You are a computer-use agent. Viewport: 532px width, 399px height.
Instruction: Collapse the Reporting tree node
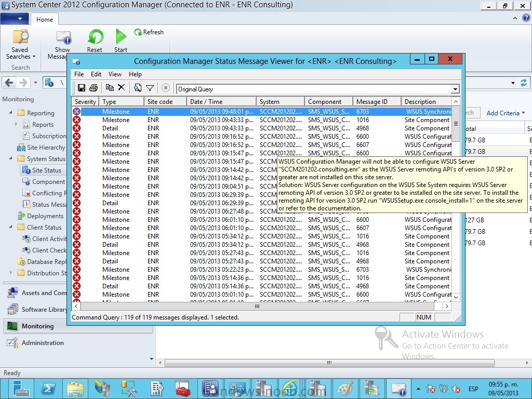[10, 112]
